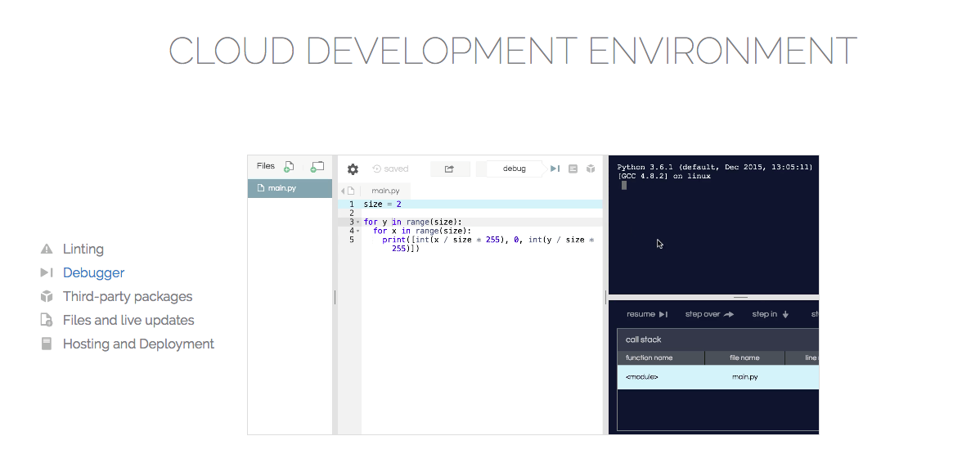Screen dimensions: 980x472
Task: Select the Linting feature in the list
Action: [83, 249]
